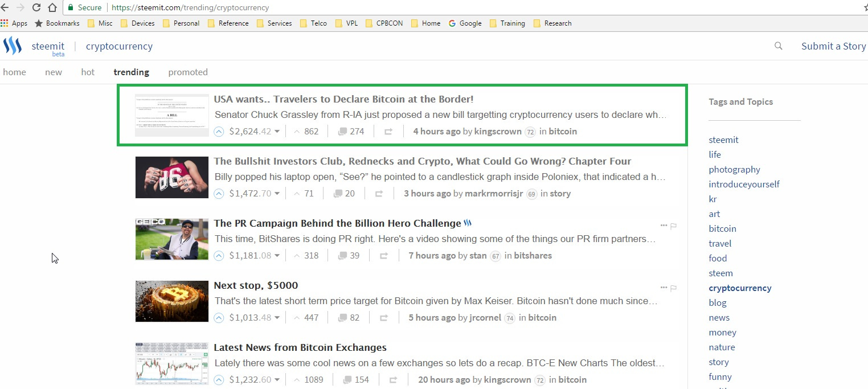Viewport: 868px width, 389px height.
Task: Click the thumbnail of the "Next stop, $5000" post
Action: 171,301
